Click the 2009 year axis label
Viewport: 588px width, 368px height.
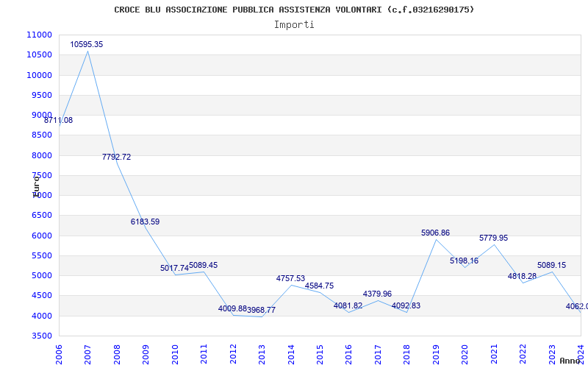click(146, 355)
